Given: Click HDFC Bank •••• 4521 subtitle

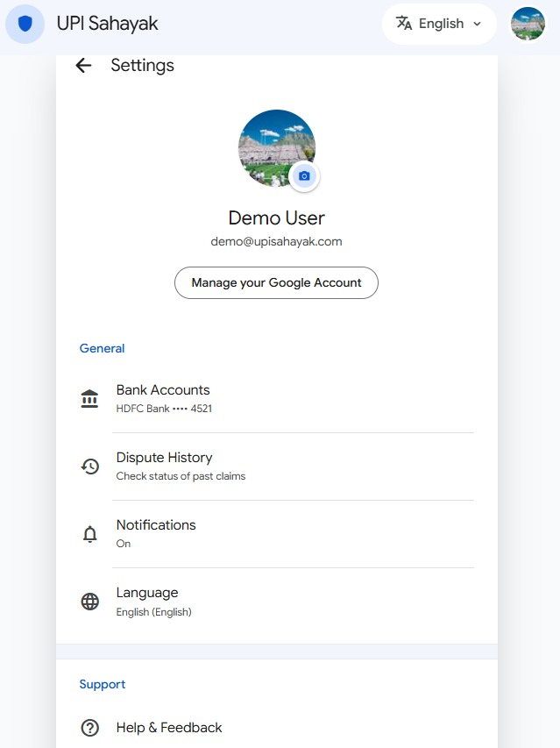Looking at the screenshot, I should [x=164, y=409].
